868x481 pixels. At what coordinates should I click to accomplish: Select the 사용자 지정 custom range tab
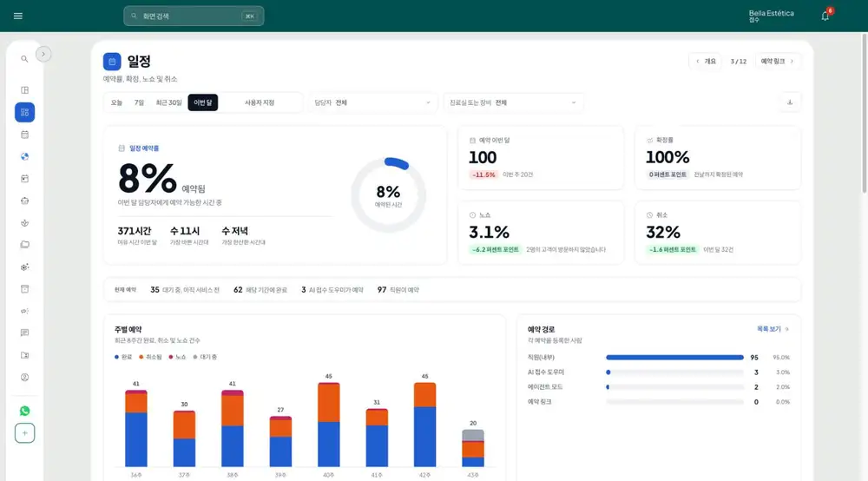coord(260,102)
